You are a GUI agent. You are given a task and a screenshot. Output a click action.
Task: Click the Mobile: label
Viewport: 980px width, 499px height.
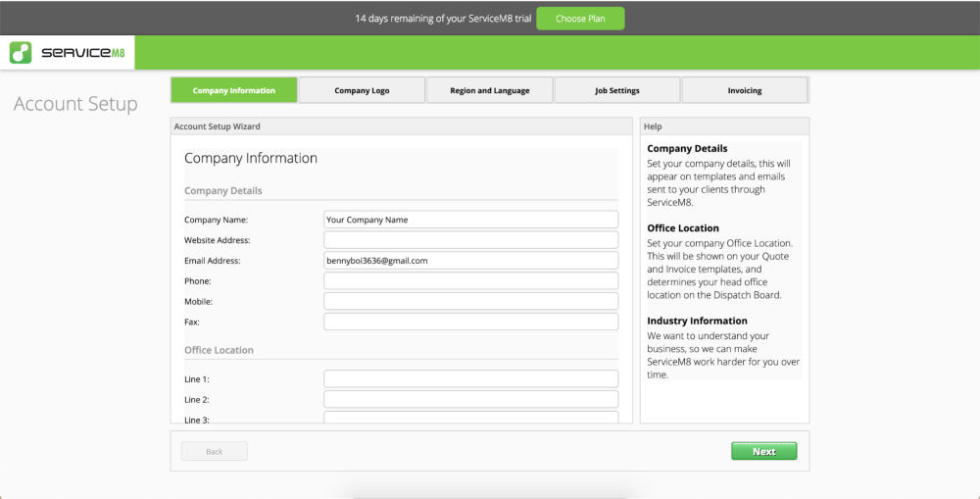click(x=199, y=301)
